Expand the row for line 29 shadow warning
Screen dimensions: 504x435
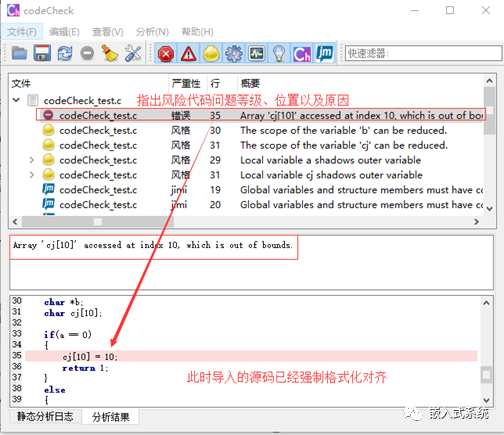32,160
